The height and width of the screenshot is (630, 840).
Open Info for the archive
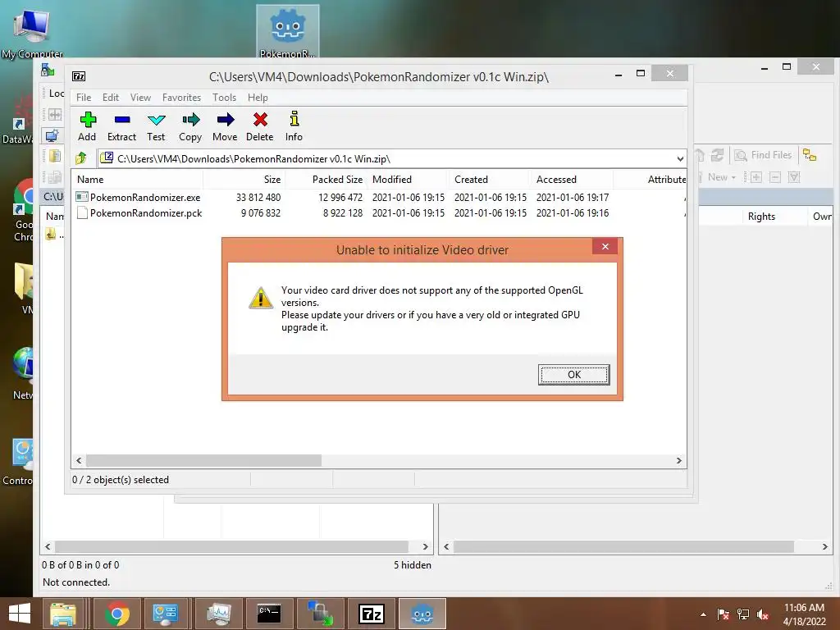(x=294, y=126)
